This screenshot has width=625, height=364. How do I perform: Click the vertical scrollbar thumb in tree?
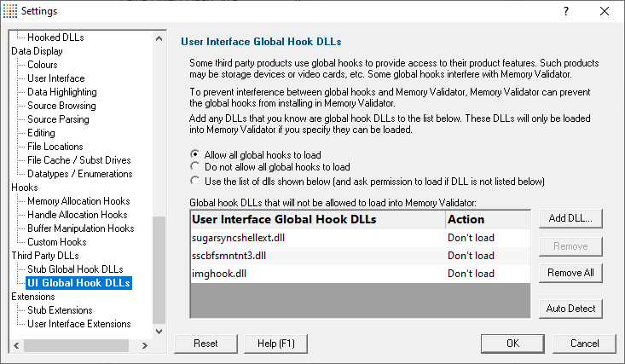coord(159,270)
